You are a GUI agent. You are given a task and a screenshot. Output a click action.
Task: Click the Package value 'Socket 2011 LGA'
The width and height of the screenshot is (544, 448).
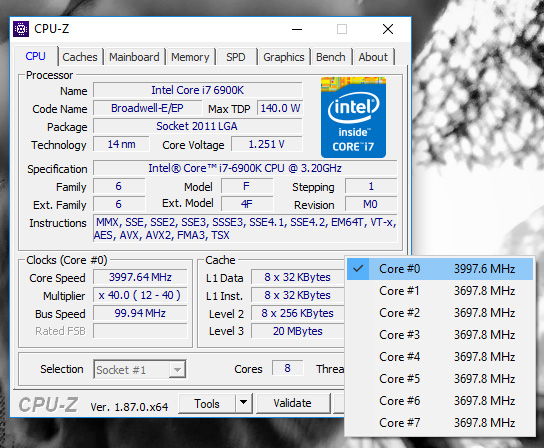click(197, 126)
